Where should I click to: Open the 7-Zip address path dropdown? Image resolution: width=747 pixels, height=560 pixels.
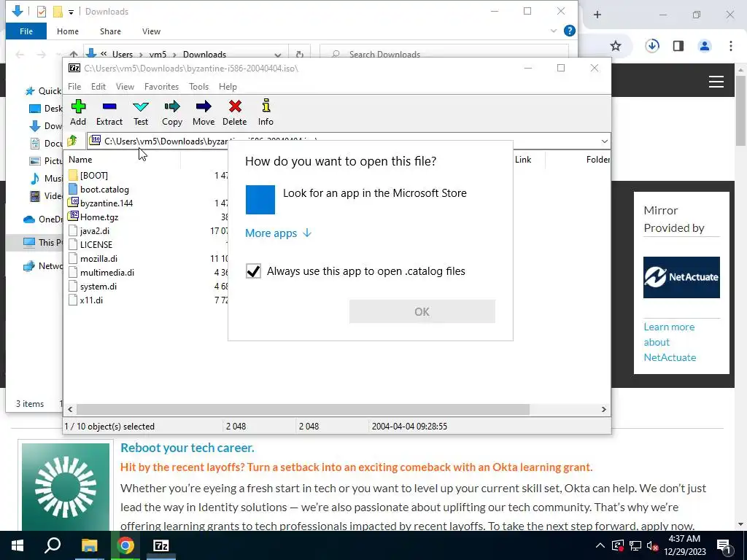click(604, 141)
